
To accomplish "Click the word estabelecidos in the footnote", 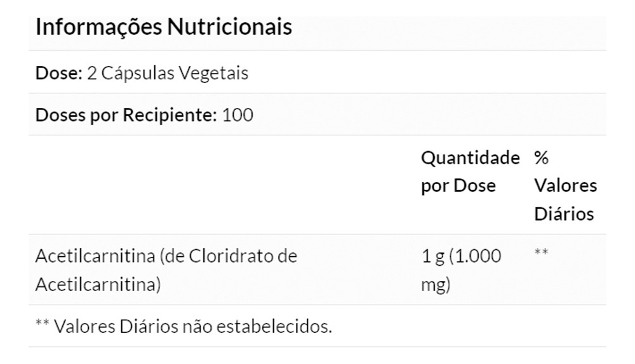I will tap(274, 327).
